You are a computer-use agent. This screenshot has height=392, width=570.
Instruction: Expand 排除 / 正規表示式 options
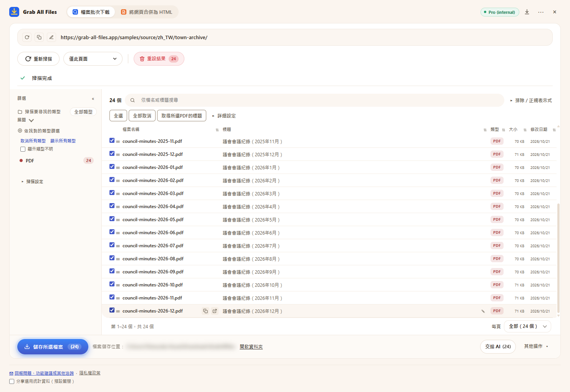[531, 101]
